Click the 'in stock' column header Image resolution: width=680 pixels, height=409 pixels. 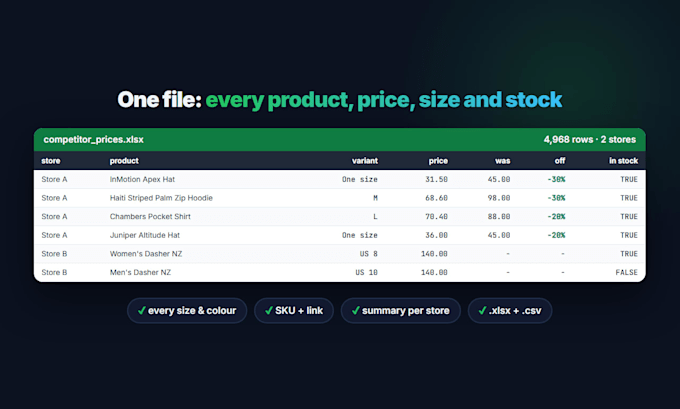click(623, 161)
